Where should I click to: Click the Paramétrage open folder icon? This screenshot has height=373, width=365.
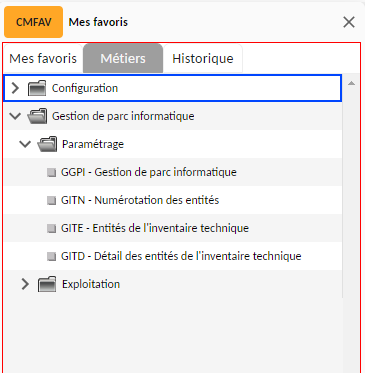click(47, 144)
